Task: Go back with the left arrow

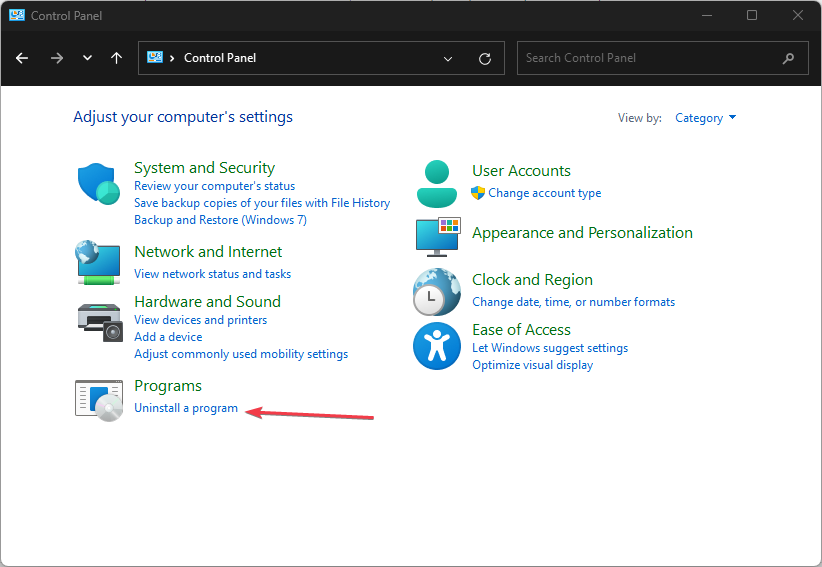Action: 22,58
